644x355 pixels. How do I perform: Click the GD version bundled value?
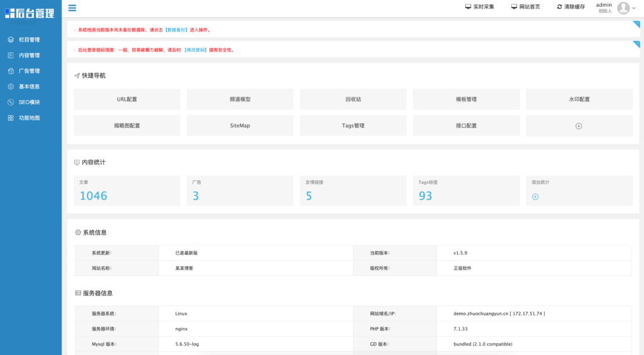point(482,344)
